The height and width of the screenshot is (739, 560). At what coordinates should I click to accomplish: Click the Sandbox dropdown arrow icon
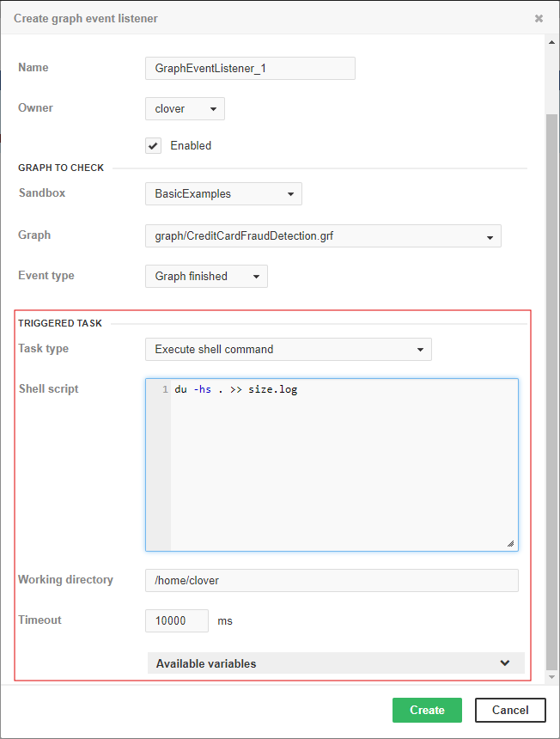291,193
